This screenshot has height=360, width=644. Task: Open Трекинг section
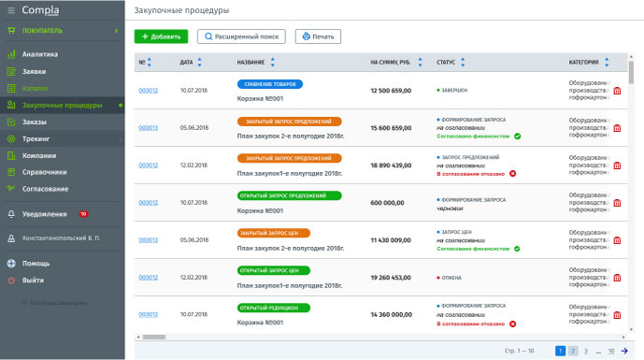pos(36,139)
